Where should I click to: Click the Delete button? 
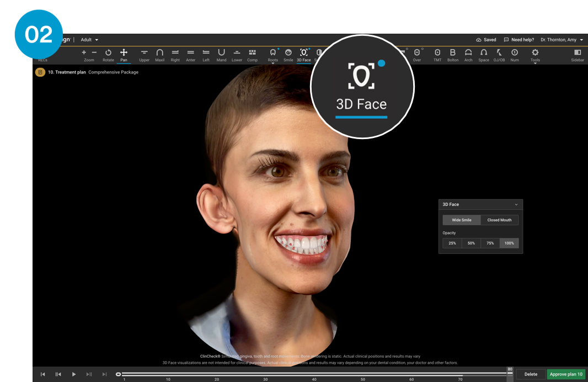[531, 374]
